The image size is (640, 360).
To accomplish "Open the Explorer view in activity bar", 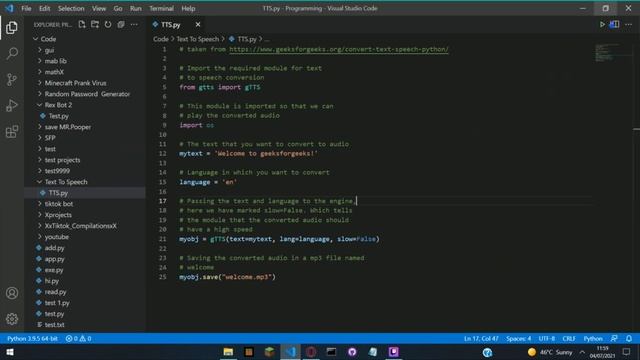I will [12, 27].
